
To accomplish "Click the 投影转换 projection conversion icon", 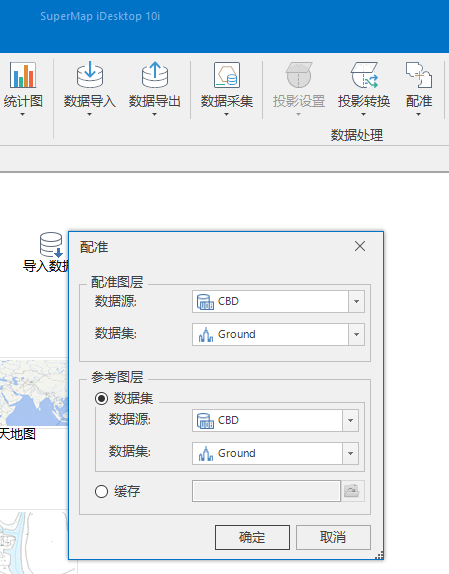I will click(x=364, y=75).
